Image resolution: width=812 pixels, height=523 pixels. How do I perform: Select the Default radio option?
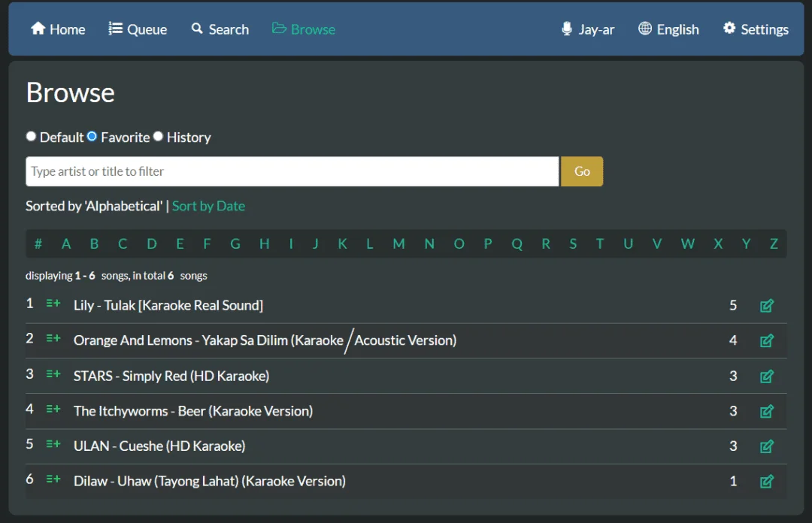31,136
